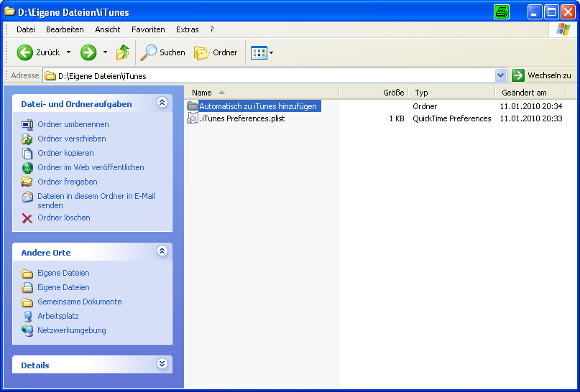Click the folder icon in the title bar
This screenshot has height=392, width=580.
[x=9, y=11]
